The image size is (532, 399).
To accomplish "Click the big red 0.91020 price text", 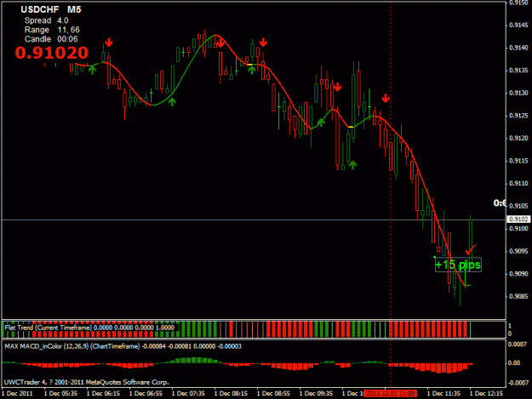I will (x=52, y=53).
